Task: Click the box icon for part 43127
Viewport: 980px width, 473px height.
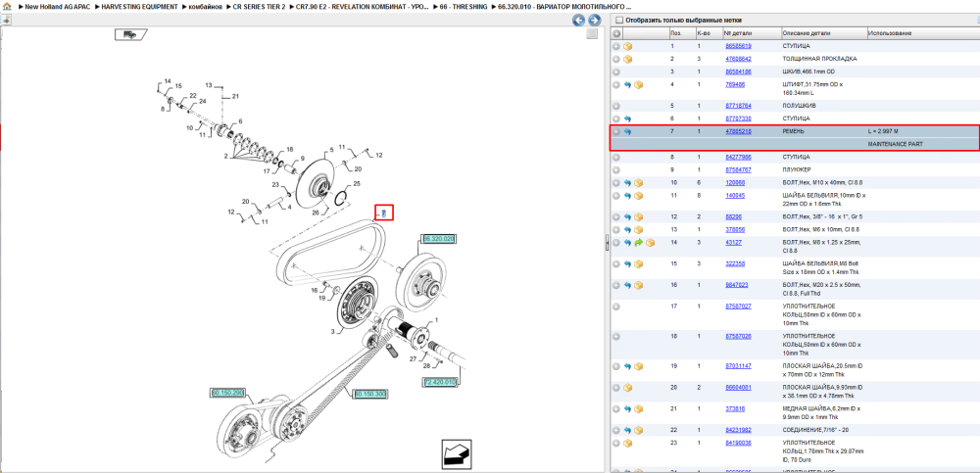Action: pos(650,243)
